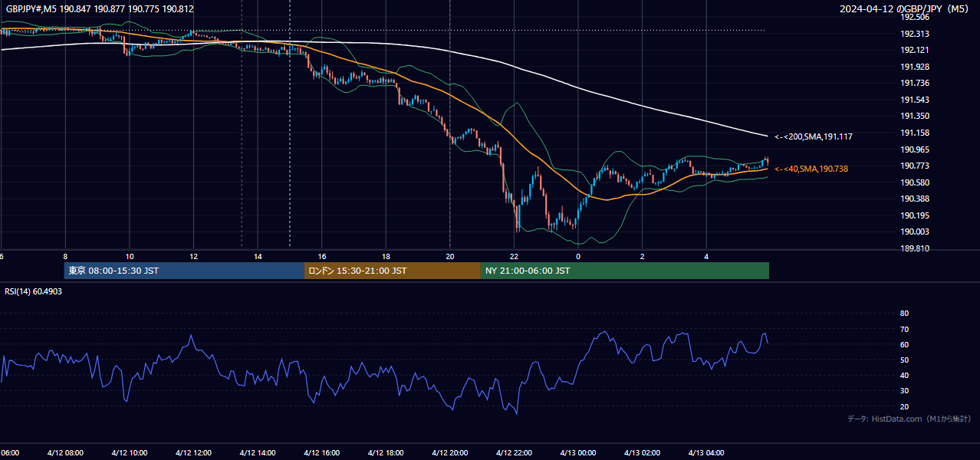Viewport: 980px width, 460px height.
Task: Click price axis value 190.195
Action: 914,215
